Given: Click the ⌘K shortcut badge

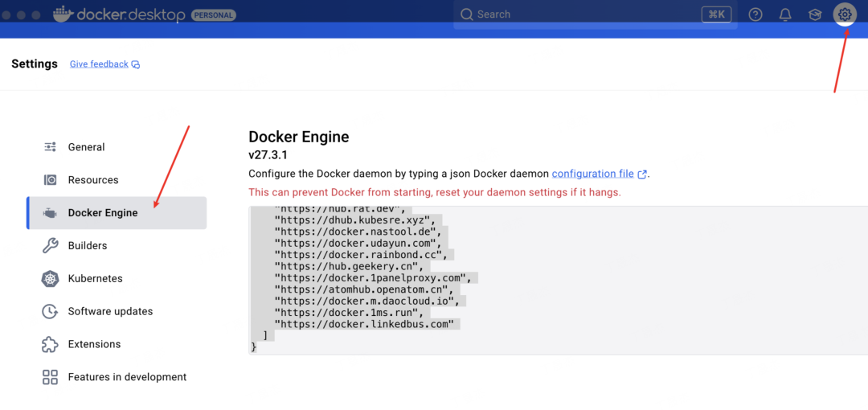Looking at the screenshot, I should pos(716,14).
